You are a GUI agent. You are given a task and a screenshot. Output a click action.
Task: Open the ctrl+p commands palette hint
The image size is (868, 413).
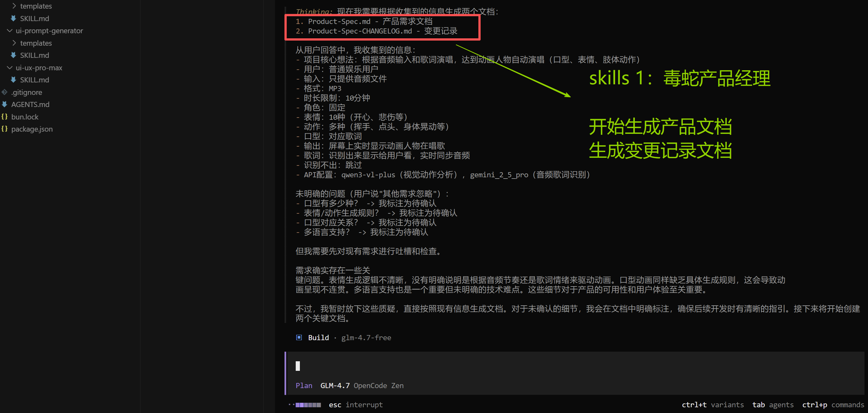click(833, 405)
